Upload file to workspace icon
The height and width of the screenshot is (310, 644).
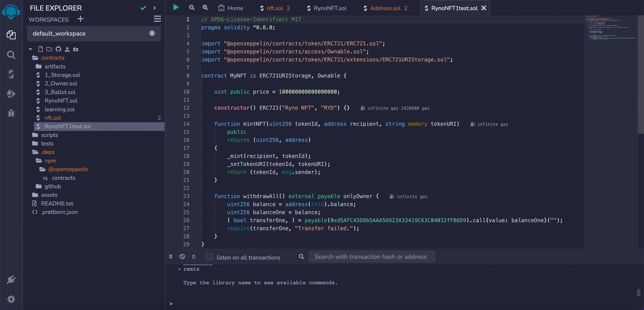pos(67,49)
